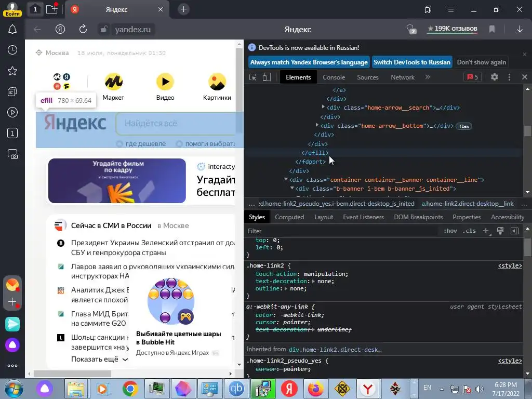Switch to Console tab

(x=334, y=77)
